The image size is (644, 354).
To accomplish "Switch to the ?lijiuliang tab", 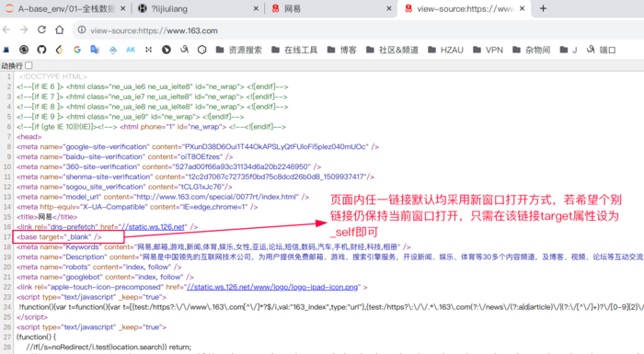I will pos(199,8).
